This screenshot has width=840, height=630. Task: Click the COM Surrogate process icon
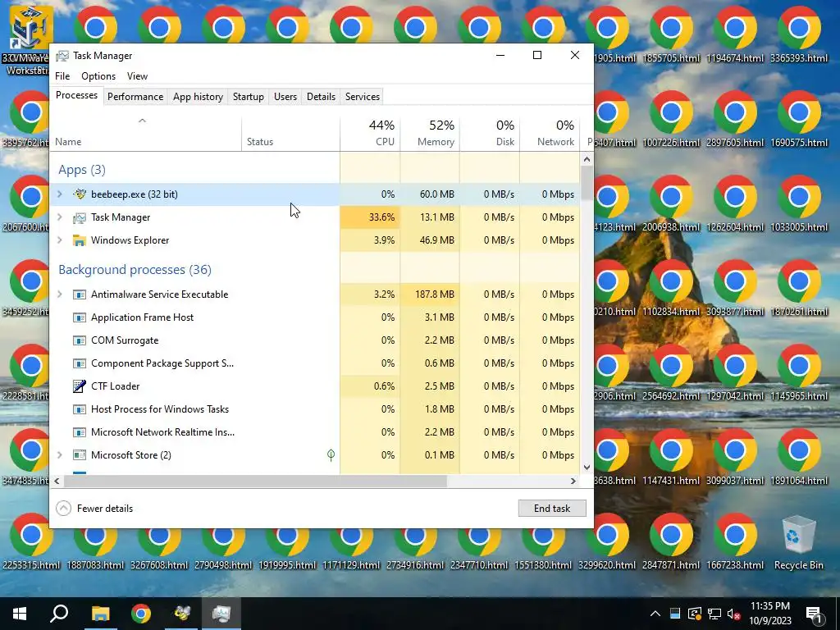pyautogui.click(x=80, y=340)
